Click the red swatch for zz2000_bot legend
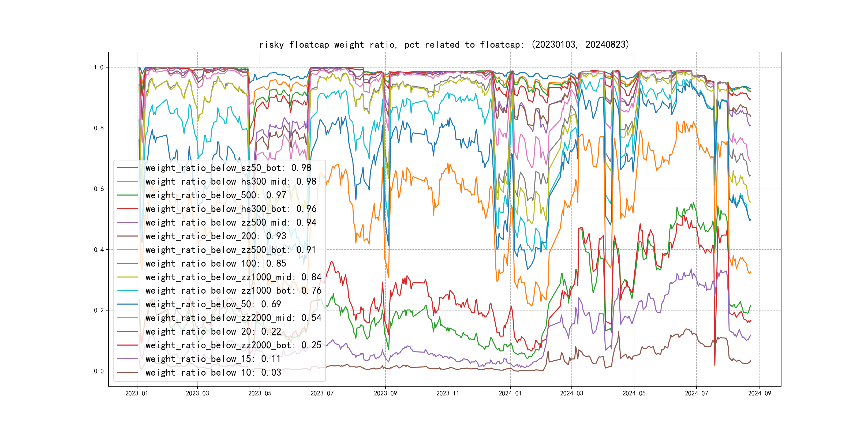This screenshot has width=868, height=434. click(x=128, y=345)
